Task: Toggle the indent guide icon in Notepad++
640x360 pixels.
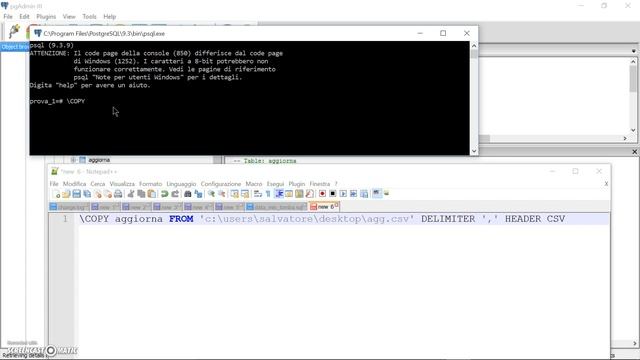Action: [279, 194]
